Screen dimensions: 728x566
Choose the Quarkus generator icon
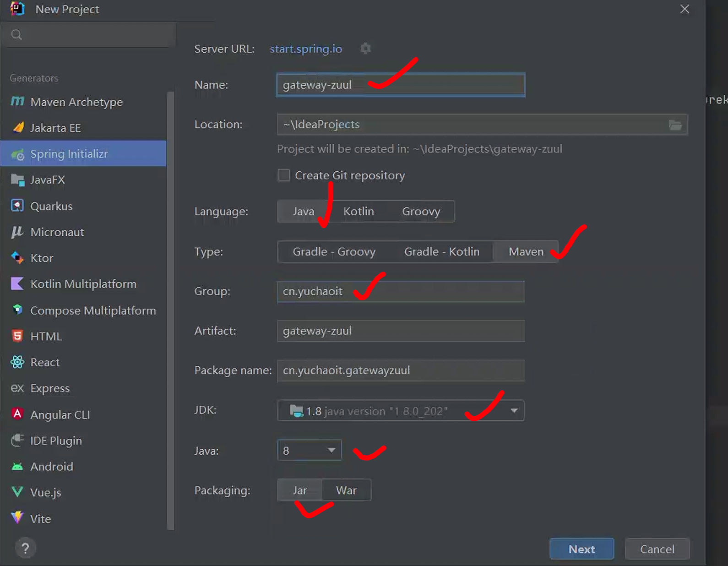pos(17,206)
